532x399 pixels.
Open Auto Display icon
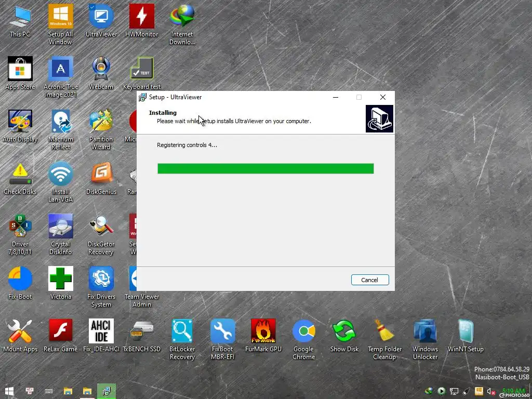tap(20, 126)
